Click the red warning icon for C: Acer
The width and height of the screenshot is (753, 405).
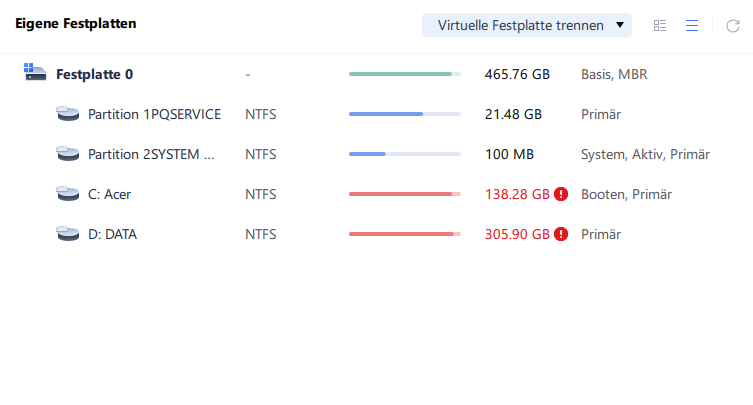click(x=561, y=194)
